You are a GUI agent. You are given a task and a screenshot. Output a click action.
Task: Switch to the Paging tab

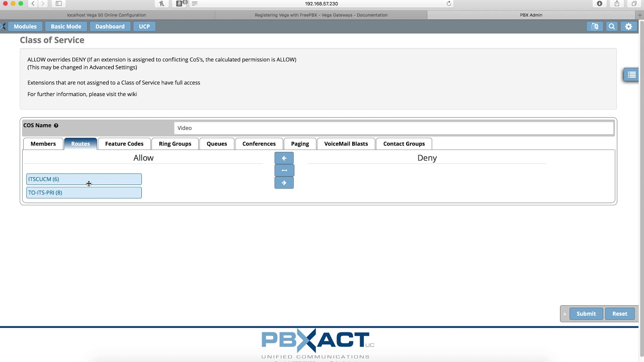pos(300,144)
